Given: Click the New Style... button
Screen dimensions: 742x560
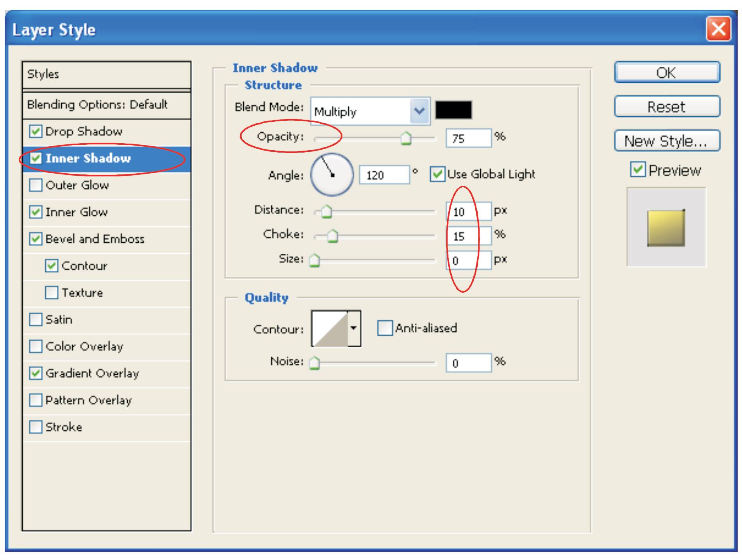Looking at the screenshot, I should pyautogui.click(x=667, y=141).
